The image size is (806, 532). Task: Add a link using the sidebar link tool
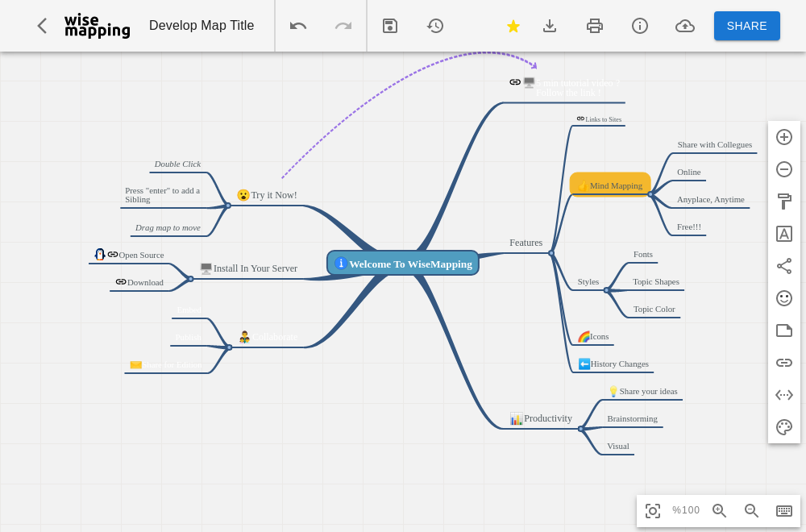784,363
